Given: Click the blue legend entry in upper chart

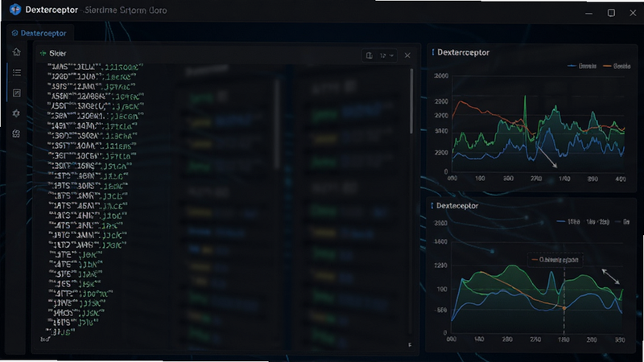Looking at the screenshot, I should pyautogui.click(x=581, y=66).
